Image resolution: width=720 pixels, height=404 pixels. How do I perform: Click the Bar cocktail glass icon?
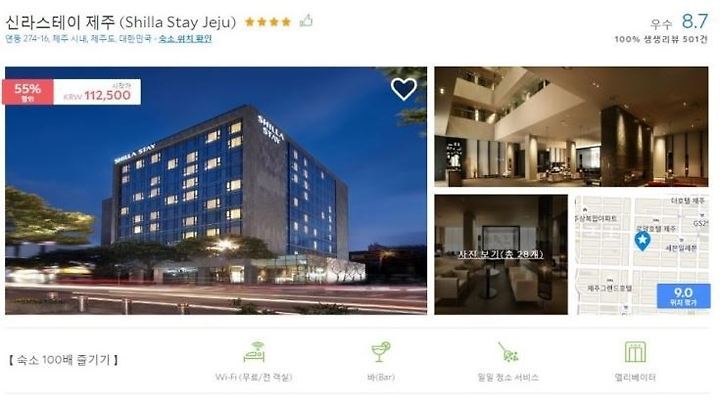381,352
